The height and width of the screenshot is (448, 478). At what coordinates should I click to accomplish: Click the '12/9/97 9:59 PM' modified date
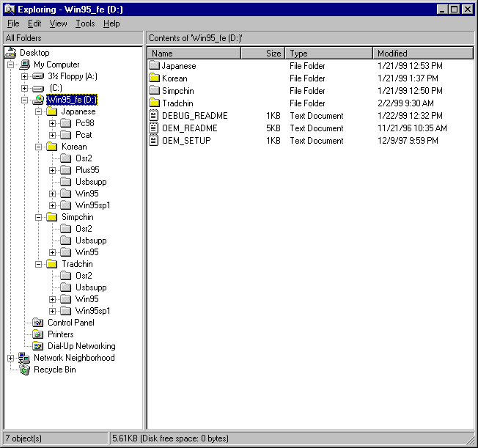pyautogui.click(x=408, y=141)
